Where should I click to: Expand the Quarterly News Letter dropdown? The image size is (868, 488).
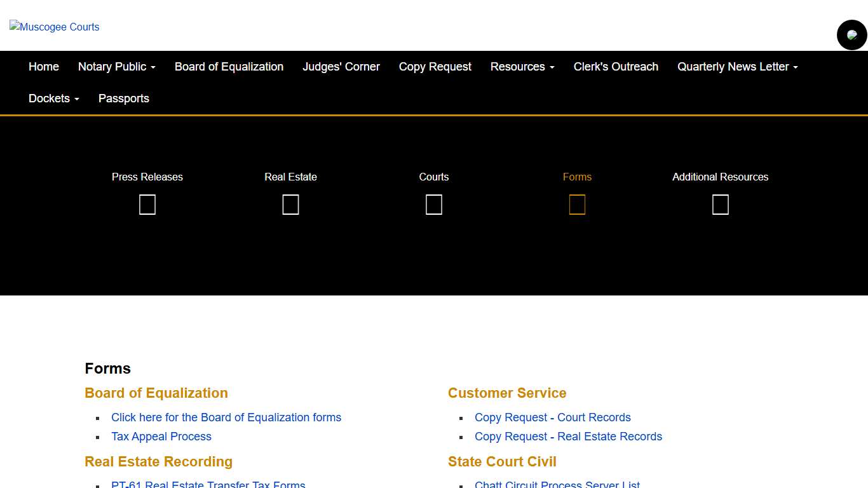click(737, 67)
